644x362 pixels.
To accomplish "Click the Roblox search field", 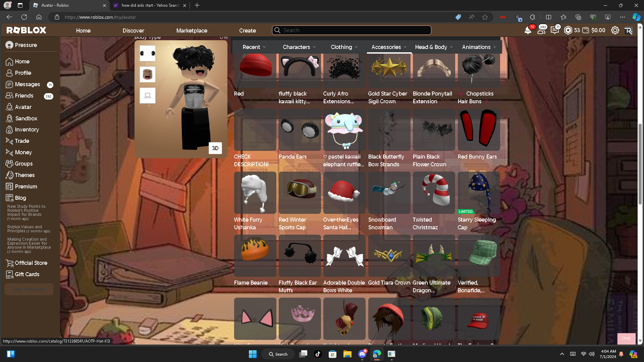I will [352, 30].
